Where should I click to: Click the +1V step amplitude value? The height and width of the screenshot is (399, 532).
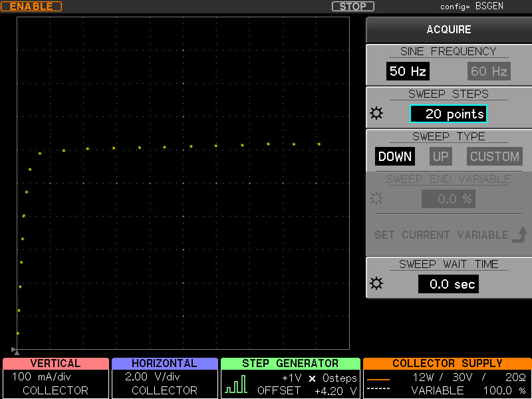point(292,378)
